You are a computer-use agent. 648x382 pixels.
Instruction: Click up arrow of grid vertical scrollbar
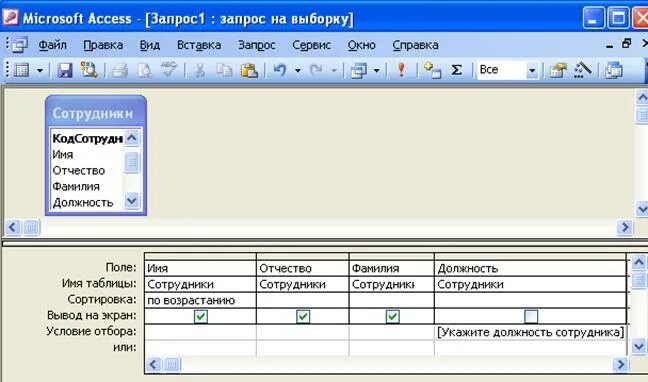point(638,262)
